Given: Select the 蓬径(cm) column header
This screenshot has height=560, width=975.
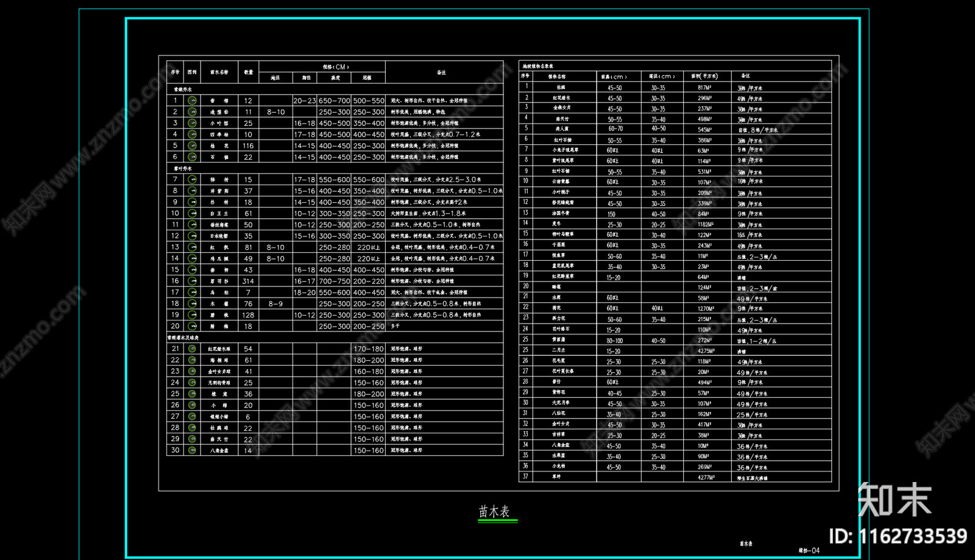Looking at the screenshot, I should pyautogui.click(x=661, y=76).
